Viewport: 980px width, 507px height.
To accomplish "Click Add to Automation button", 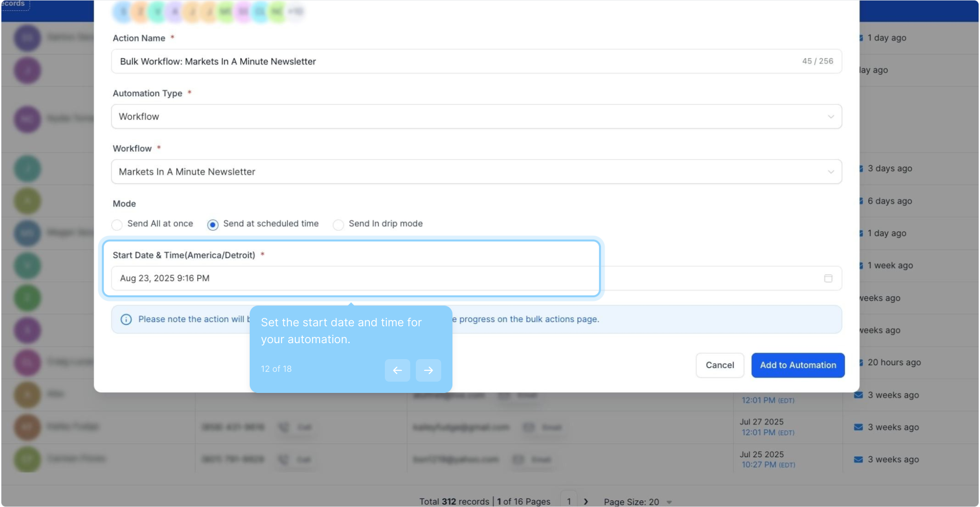I will click(x=797, y=365).
